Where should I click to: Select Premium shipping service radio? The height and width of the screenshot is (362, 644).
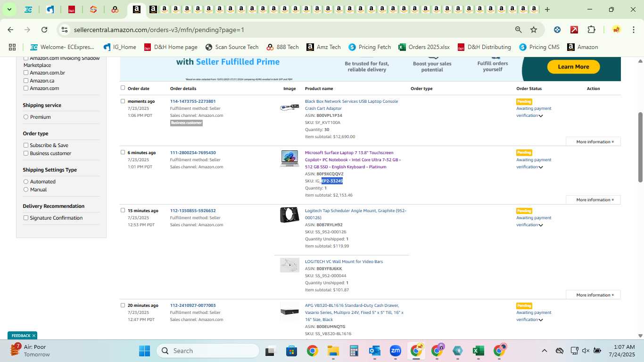(x=26, y=117)
